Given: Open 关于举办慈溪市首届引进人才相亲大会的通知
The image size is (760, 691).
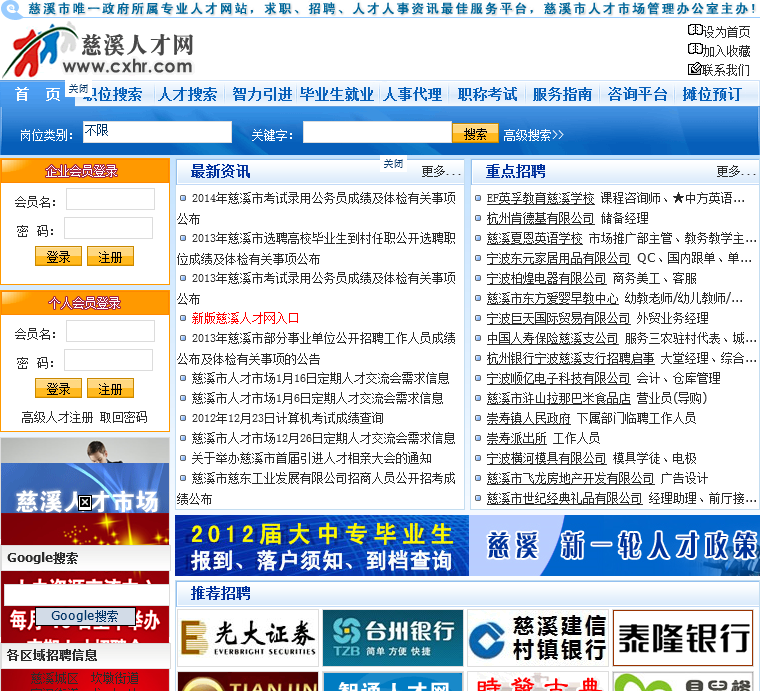Looking at the screenshot, I should (x=311, y=458).
